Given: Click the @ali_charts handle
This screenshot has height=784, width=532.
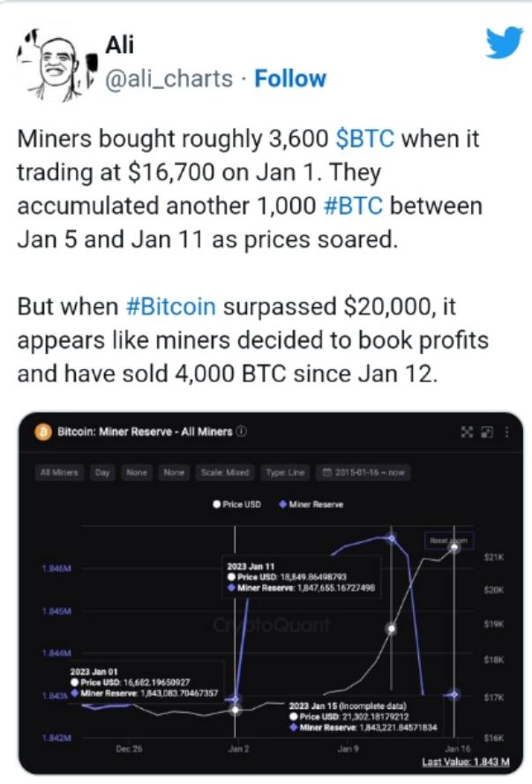Looking at the screenshot, I should [x=169, y=79].
